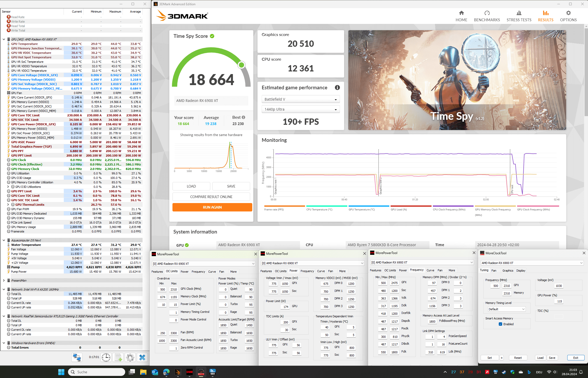Click MorePowerTool MPT taskbar icon
Viewport: 588px width, 378px height.
pos(190,372)
